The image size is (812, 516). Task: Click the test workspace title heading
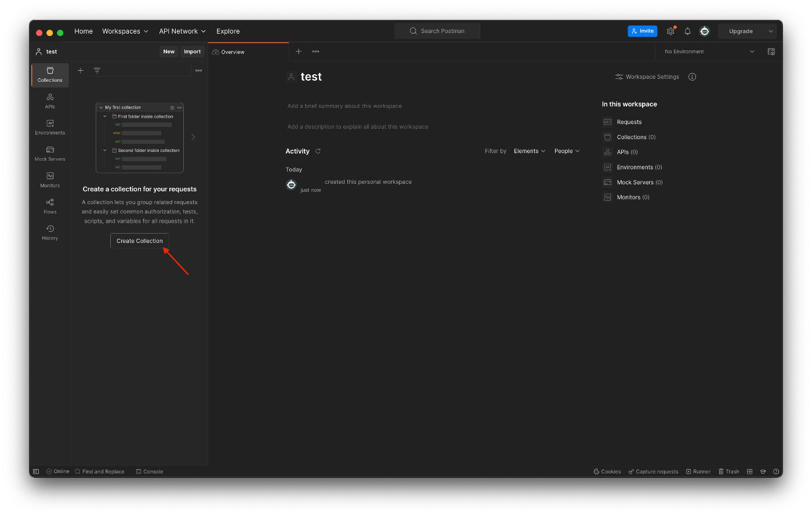click(x=311, y=77)
